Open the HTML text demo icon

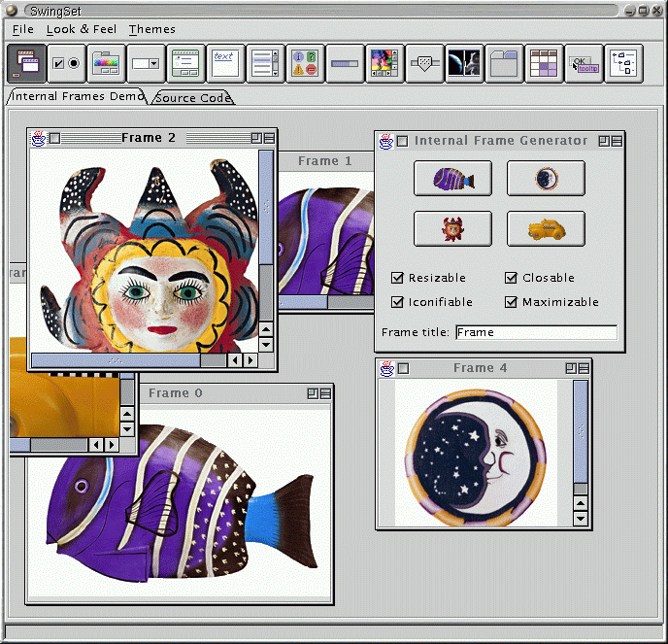coord(225,63)
